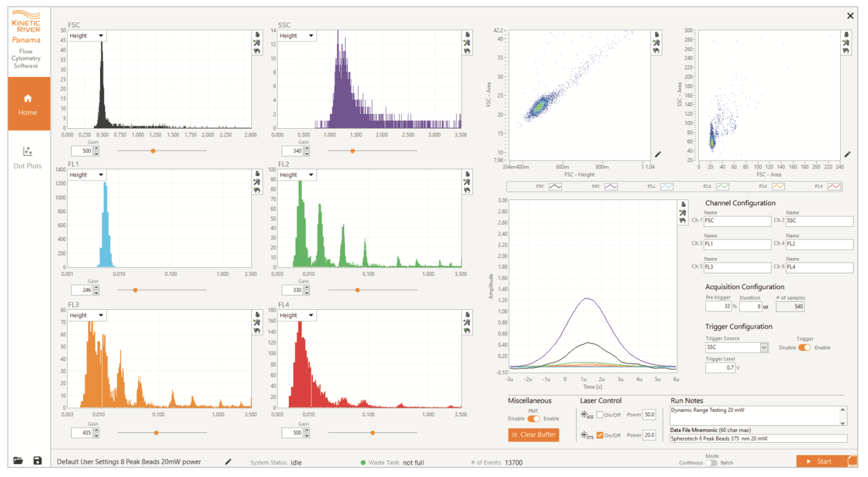The image size is (868, 477).
Task: Toggle the PMT Disable/Enable switch
Action: coord(533,419)
